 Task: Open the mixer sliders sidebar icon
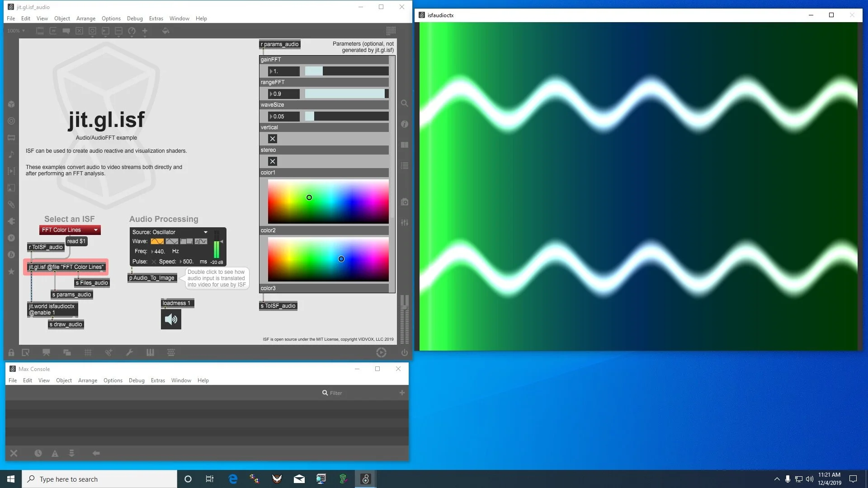[x=405, y=223]
